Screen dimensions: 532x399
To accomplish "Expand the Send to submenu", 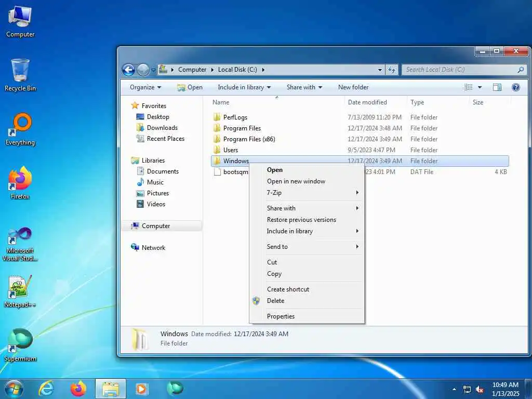I will (307, 247).
